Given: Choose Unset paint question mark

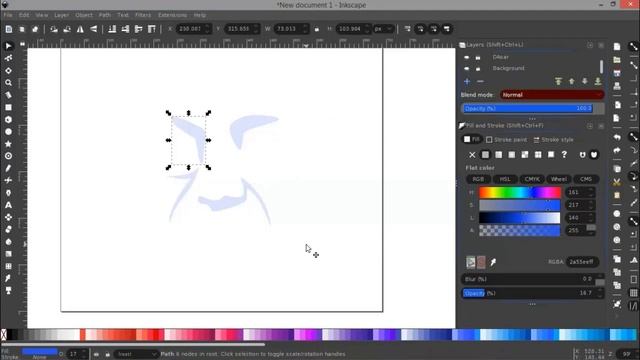Looking at the screenshot, I should pyautogui.click(x=564, y=155).
